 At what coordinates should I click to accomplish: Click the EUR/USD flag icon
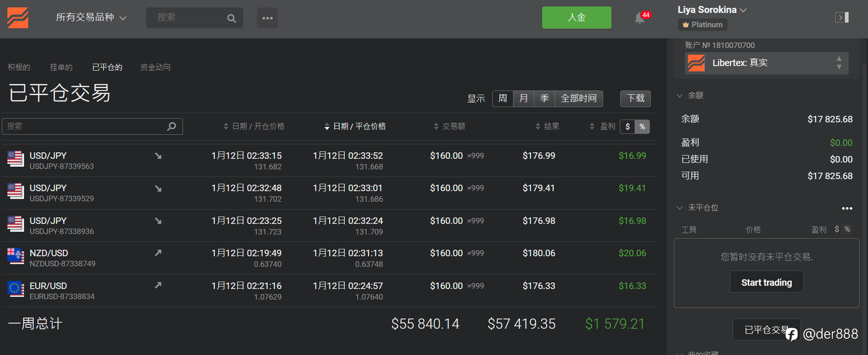(16, 289)
